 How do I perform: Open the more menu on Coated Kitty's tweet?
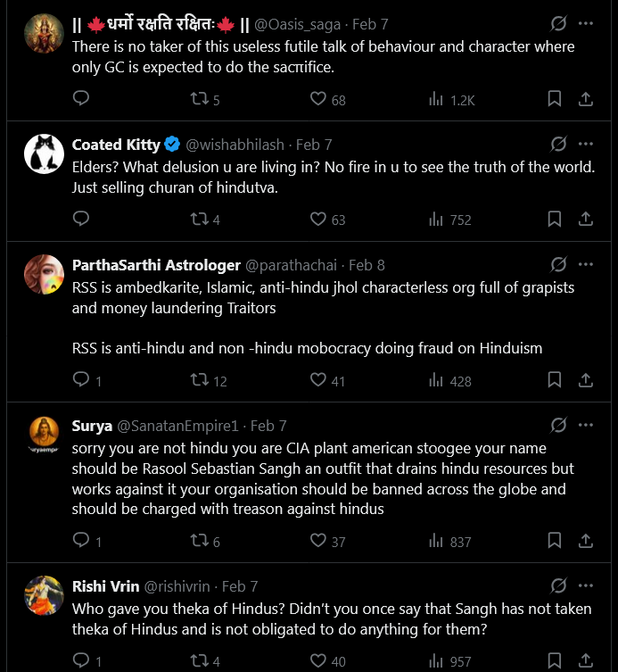point(586,145)
